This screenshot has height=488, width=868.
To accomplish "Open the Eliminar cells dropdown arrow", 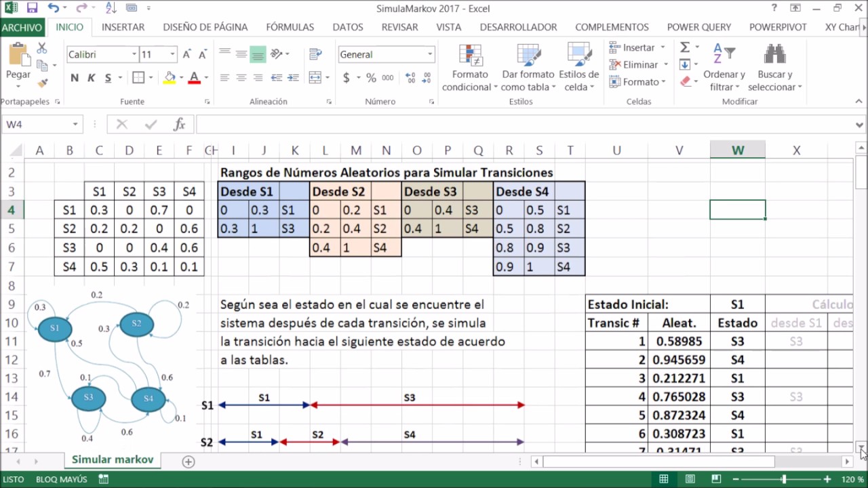I will (666, 64).
